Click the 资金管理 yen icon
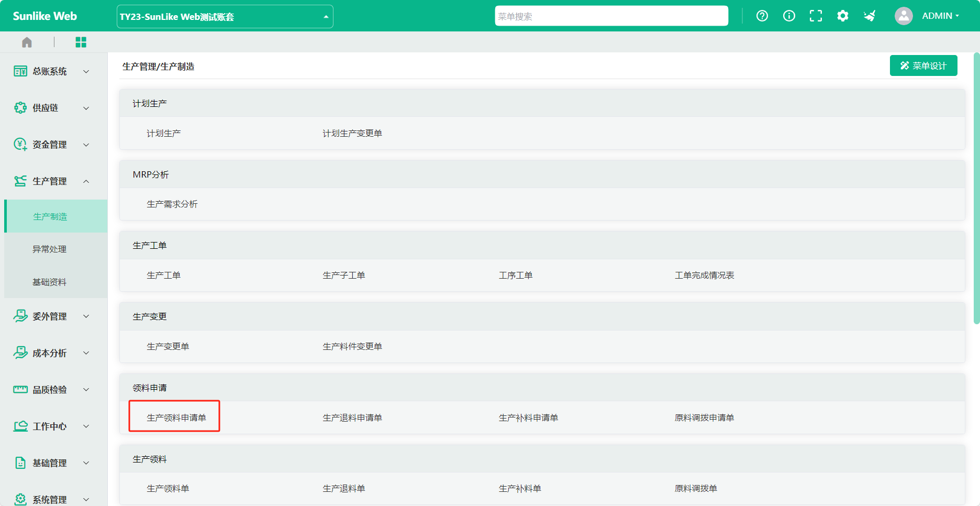Screen dimensions: 980x506 [20, 145]
